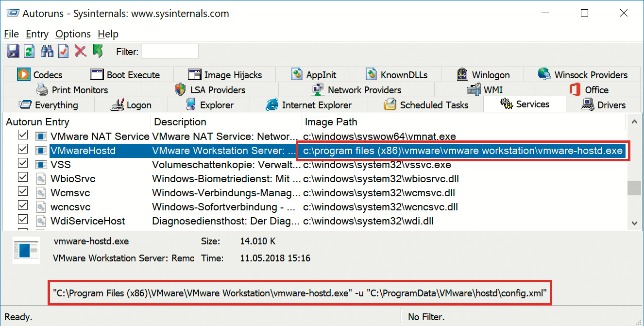Click the VSS service entry icon
The height and width of the screenshot is (326, 644).
click(41, 165)
